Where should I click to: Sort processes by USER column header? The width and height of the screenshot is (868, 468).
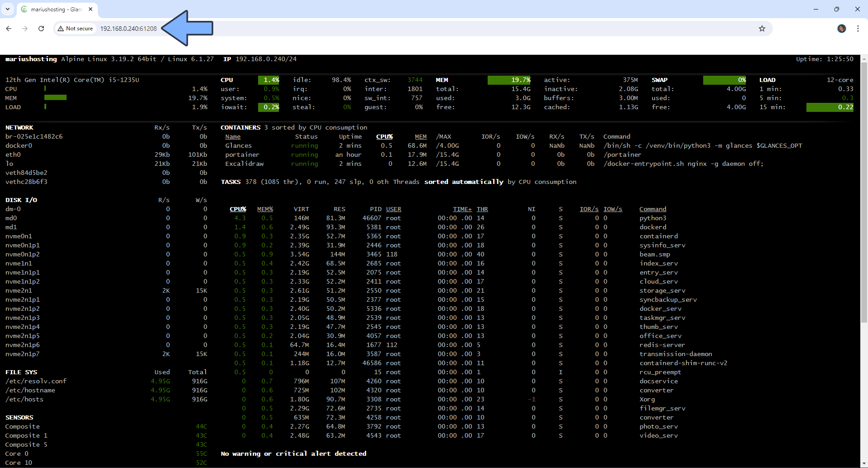click(x=393, y=209)
